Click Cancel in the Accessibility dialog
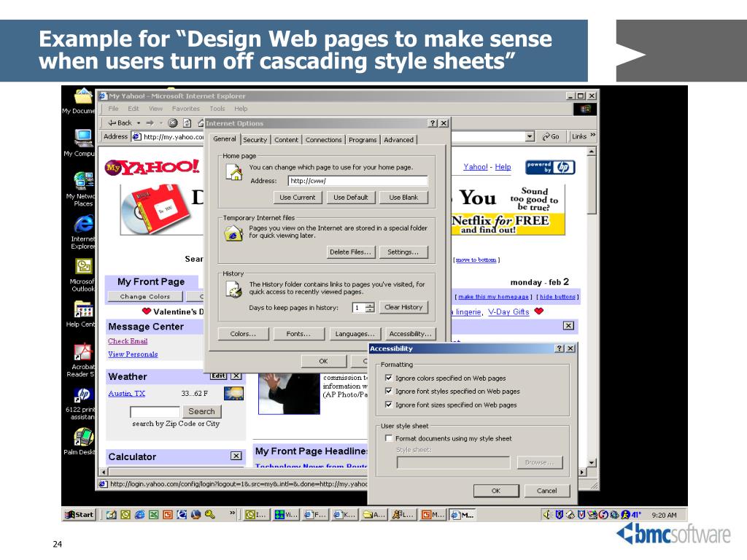The height and width of the screenshot is (560, 747). (546, 491)
